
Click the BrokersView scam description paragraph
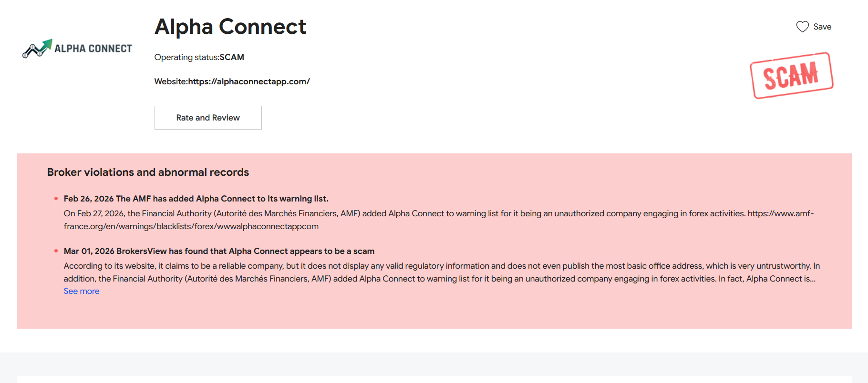[x=442, y=272]
